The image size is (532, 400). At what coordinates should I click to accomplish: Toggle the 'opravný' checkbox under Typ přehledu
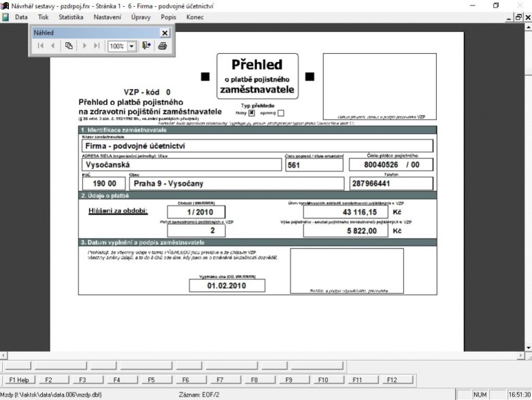[280, 113]
